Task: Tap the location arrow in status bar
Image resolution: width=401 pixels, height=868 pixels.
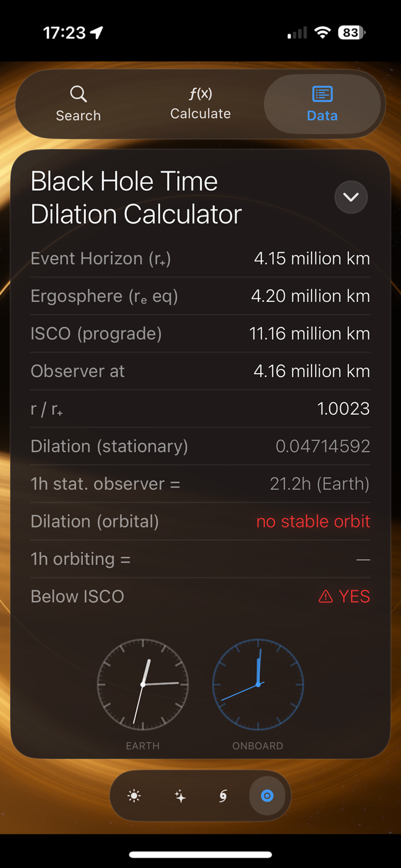Action: (97, 33)
